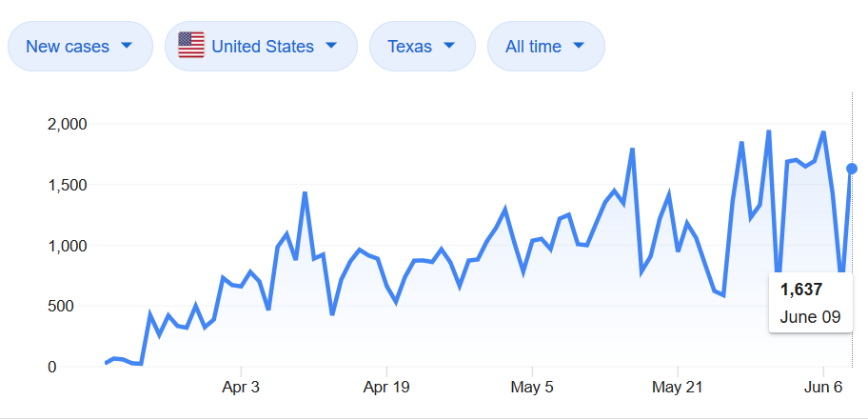This screenshot has width=868, height=420.
Task: Select the May 5 axis label
Action: tap(532, 388)
